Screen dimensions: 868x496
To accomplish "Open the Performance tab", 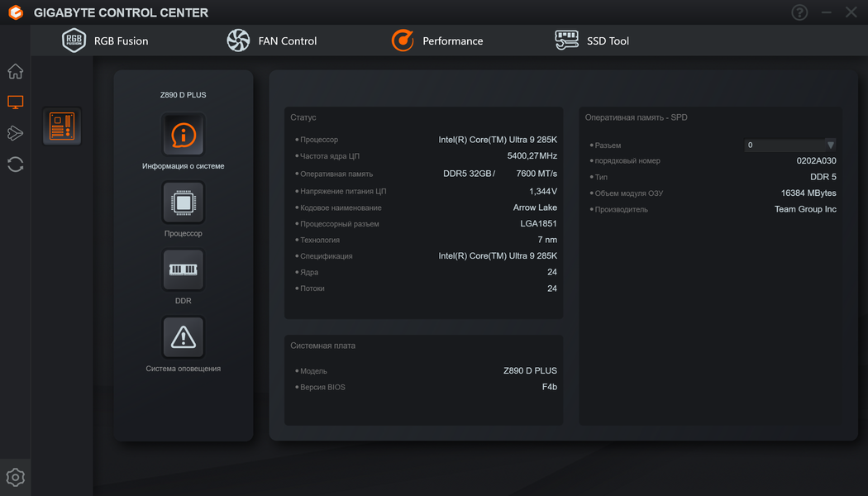I will click(437, 41).
